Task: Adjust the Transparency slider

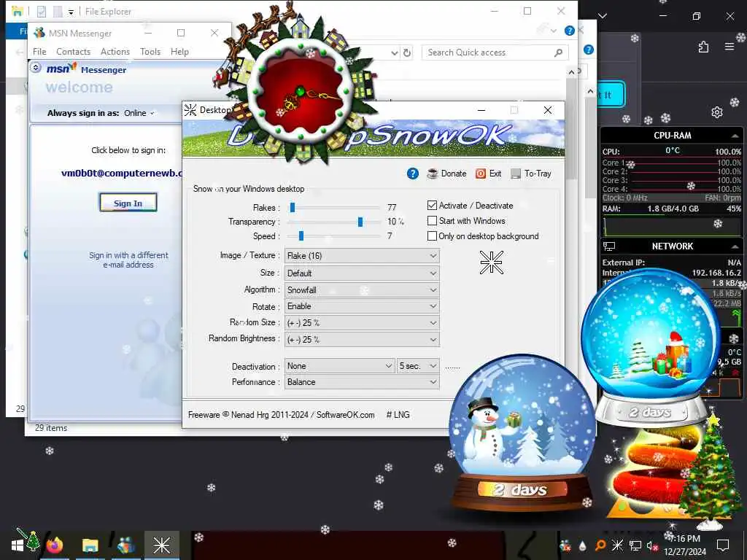Action: coord(360,222)
